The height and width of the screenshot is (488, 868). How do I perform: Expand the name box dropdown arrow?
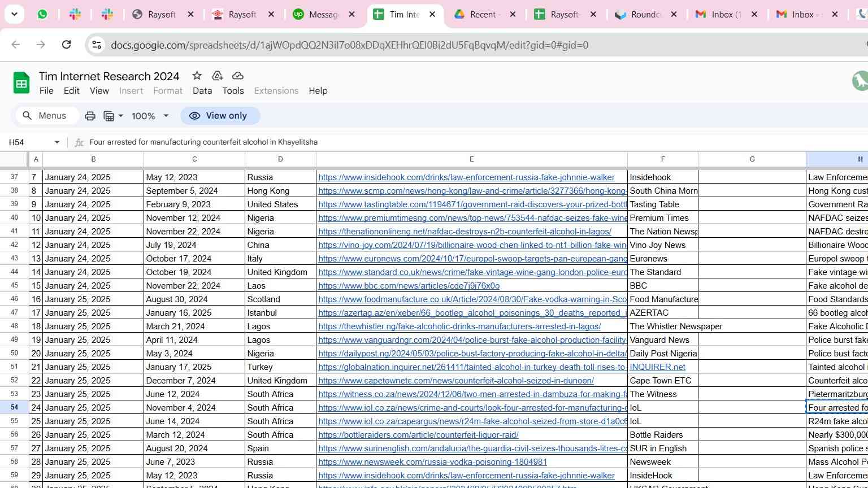pos(57,142)
